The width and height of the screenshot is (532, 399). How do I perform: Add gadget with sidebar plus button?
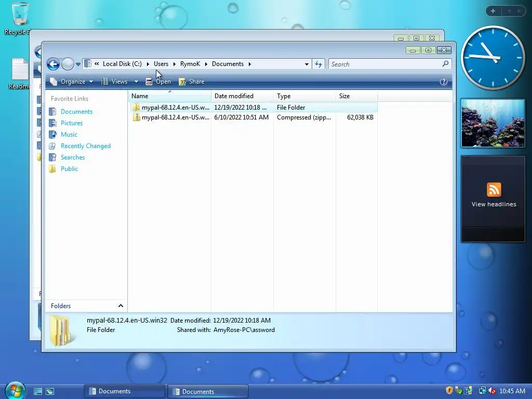(493, 11)
